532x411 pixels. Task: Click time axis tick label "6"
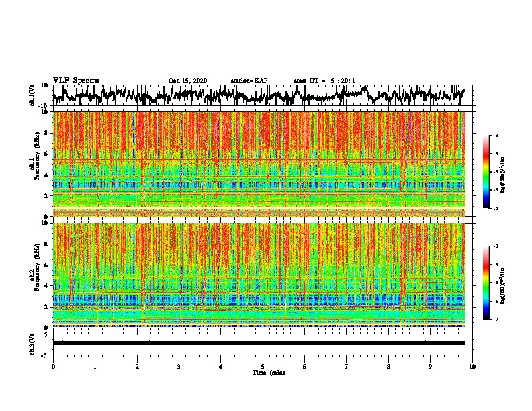(x=305, y=367)
